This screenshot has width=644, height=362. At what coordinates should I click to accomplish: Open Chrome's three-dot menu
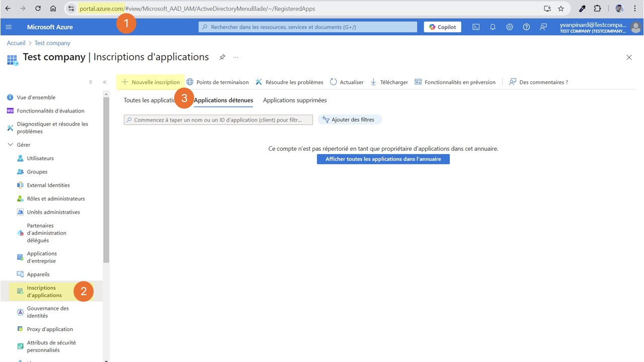coord(635,9)
